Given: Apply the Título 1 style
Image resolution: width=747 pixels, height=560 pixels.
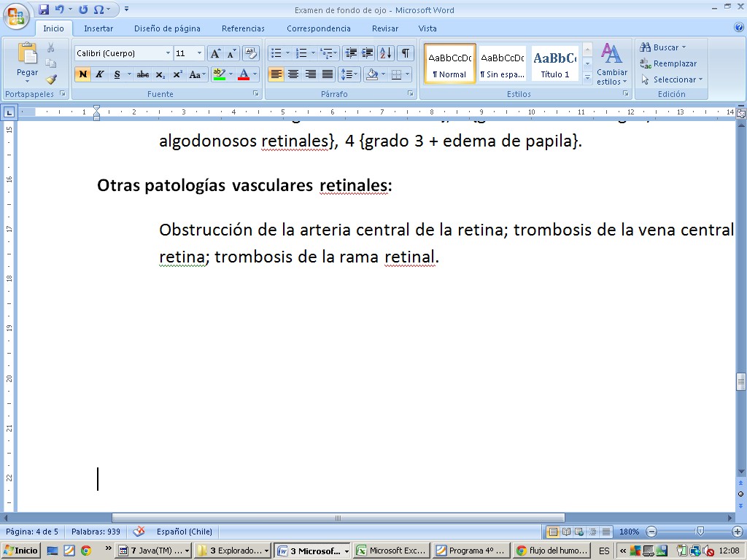Looking at the screenshot, I should click(x=555, y=63).
